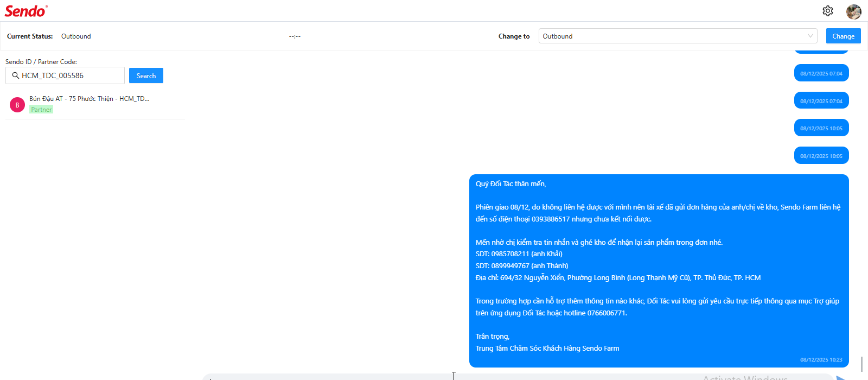Click the 08/12/2025 10:23 timestamp

tap(821, 359)
